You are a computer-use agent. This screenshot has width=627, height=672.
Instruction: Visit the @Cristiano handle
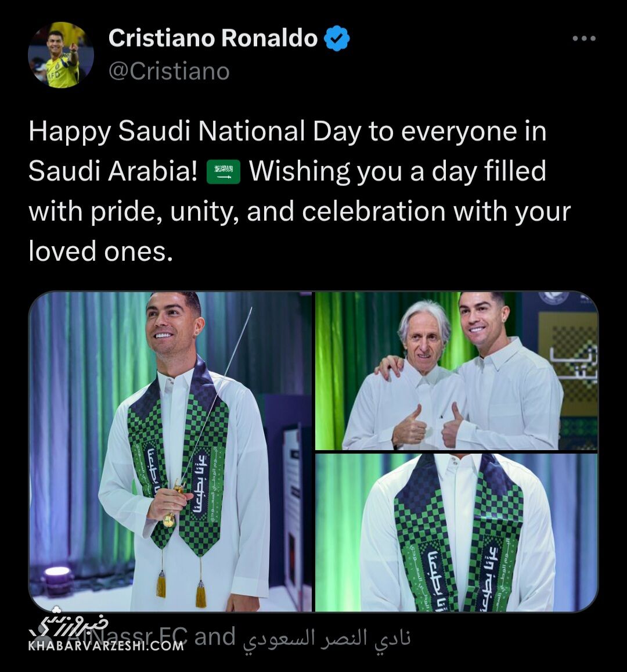[169, 71]
